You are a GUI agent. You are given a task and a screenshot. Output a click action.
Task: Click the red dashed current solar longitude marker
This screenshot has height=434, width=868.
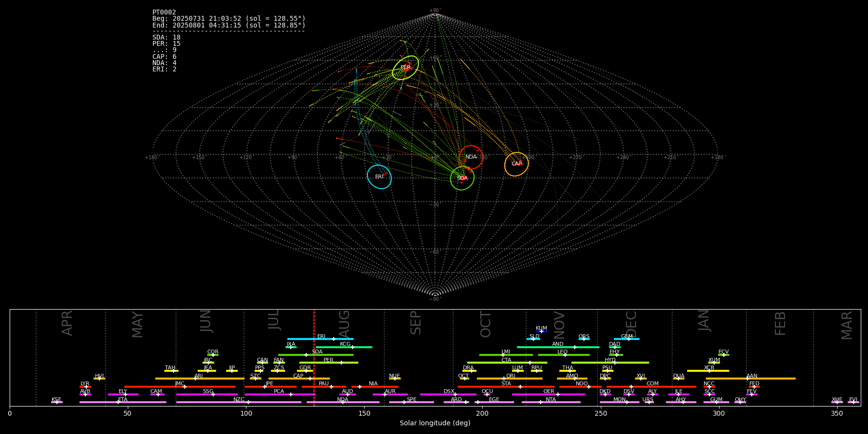click(x=314, y=357)
